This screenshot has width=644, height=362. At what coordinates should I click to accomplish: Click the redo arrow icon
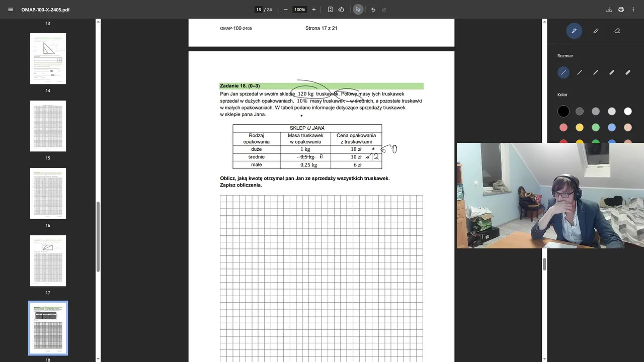click(384, 10)
